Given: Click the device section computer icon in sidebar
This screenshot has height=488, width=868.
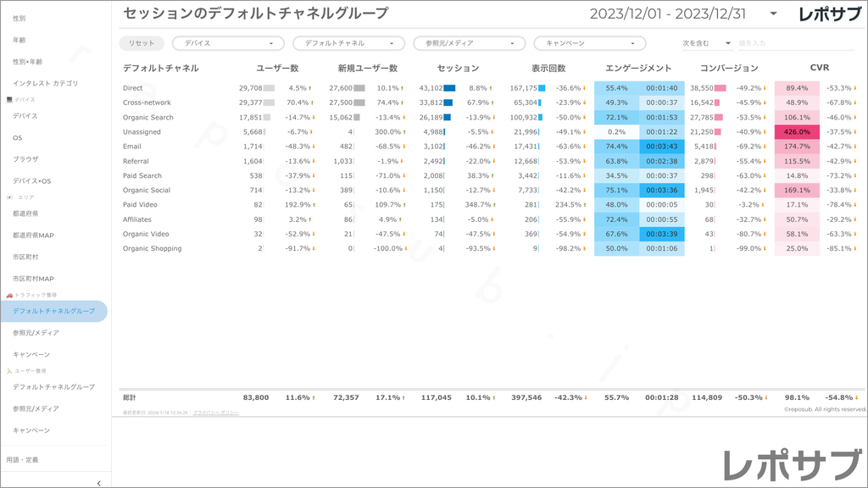Looking at the screenshot, I should coord(9,100).
